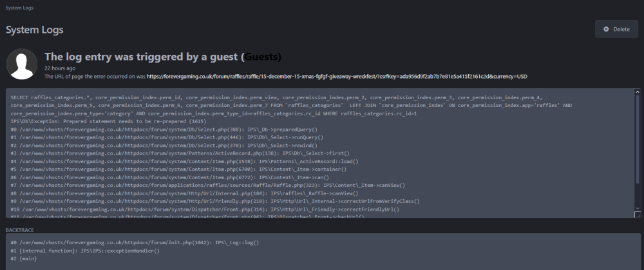Click the Guests group label
Image resolution: width=644 pixels, height=270 pixels.
263,57
